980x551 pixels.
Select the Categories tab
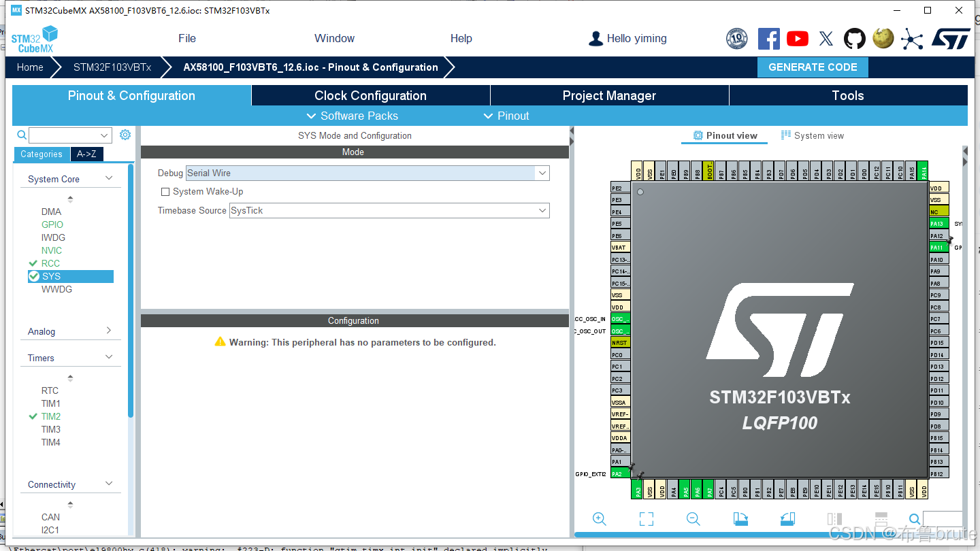(42, 154)
